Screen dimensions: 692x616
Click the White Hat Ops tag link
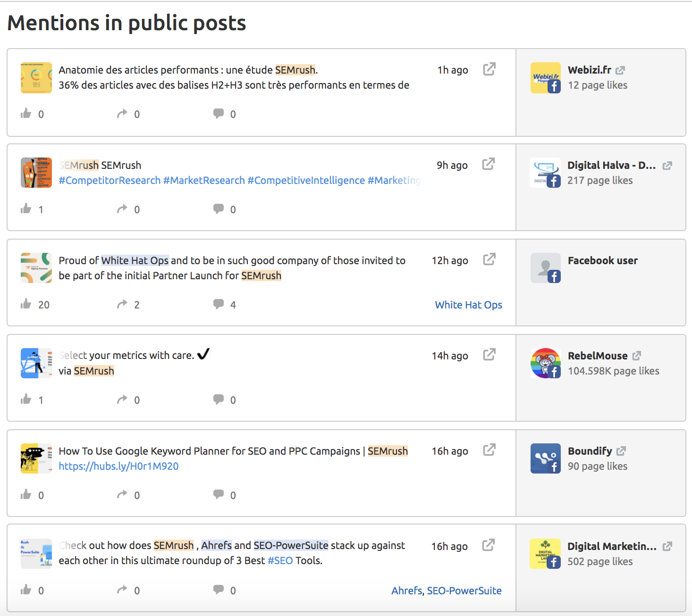(469, 305)
